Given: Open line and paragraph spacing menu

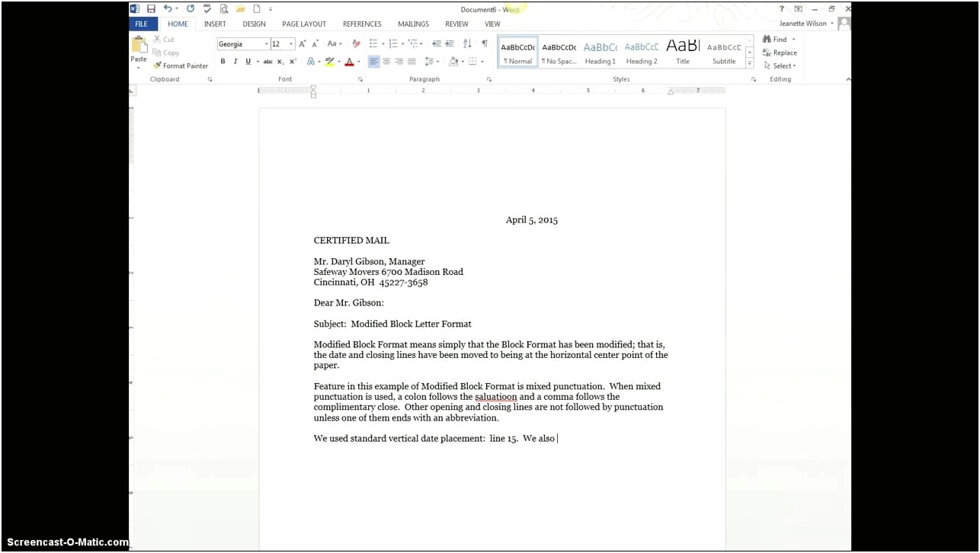Looking at the screenshot, I should 431,62.
